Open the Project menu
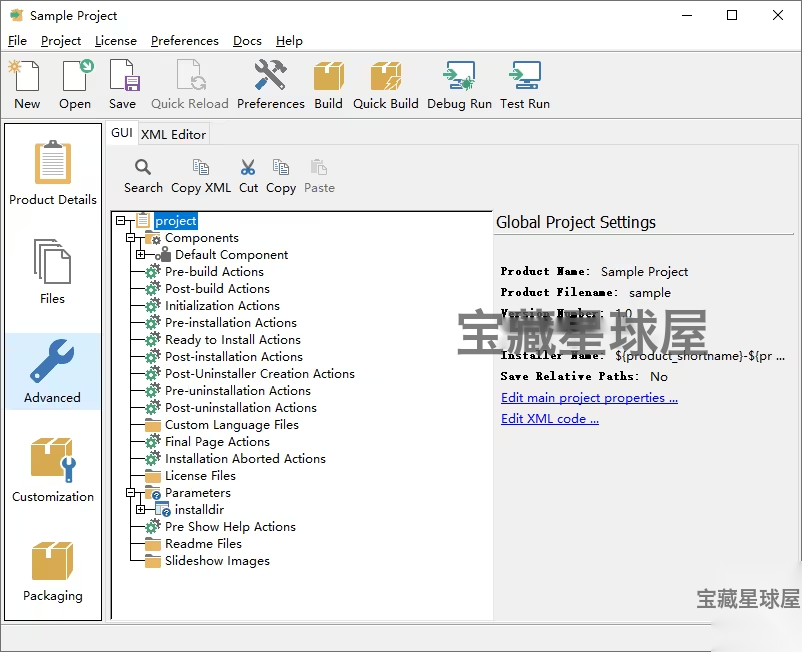802x652 pixels. [x=61, y=40]
